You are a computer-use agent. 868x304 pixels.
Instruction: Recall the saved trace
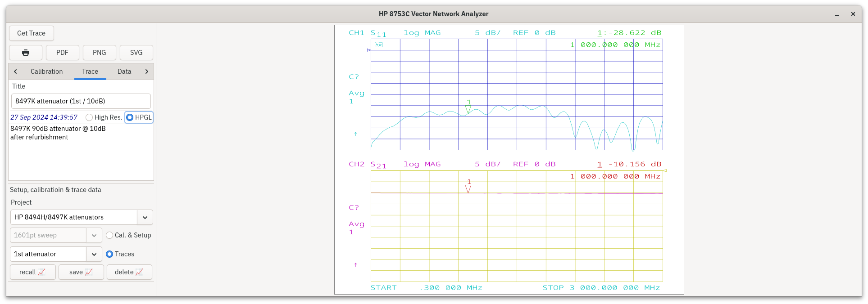click(x=32, y=272)
